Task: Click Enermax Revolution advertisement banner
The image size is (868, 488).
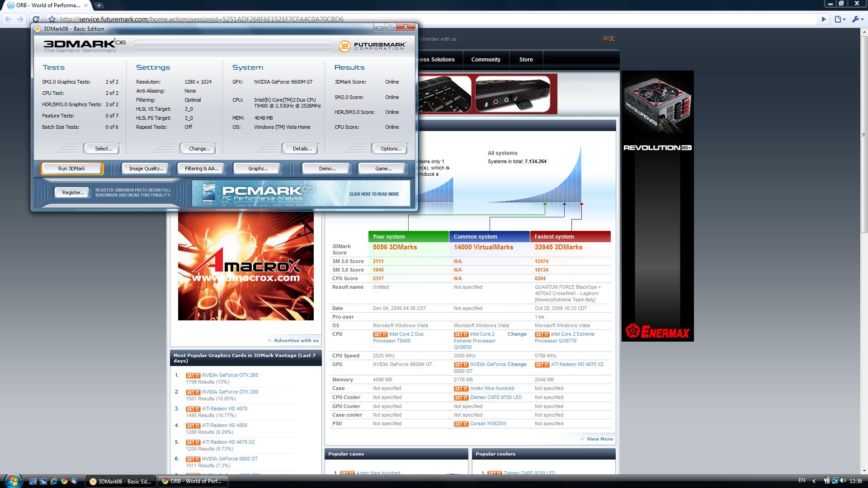Action: [657, 206]
